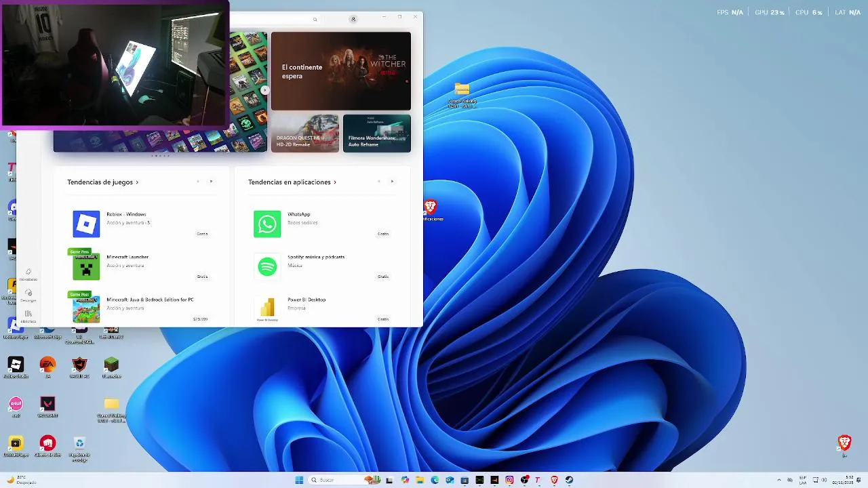Click Spotify: música y podcasts title

click(x=316, y=257)
